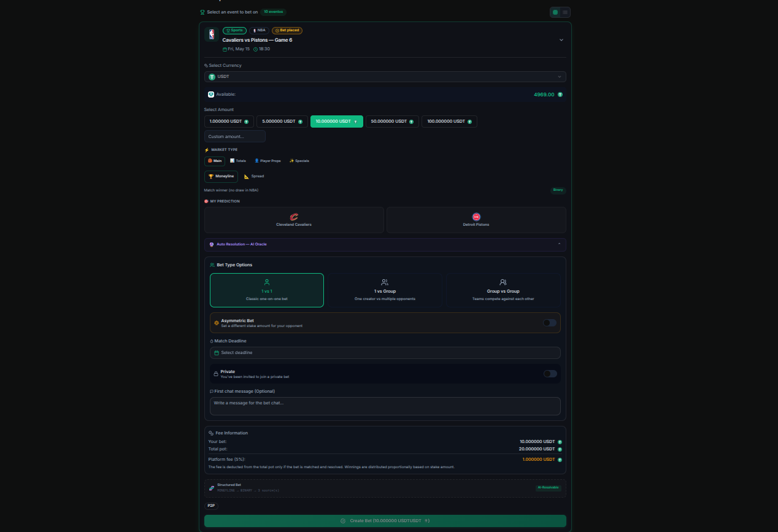Click the Tether icon next to 4969.00 balance
This screenshot has width=778, height=532.
tap(560, 94)
